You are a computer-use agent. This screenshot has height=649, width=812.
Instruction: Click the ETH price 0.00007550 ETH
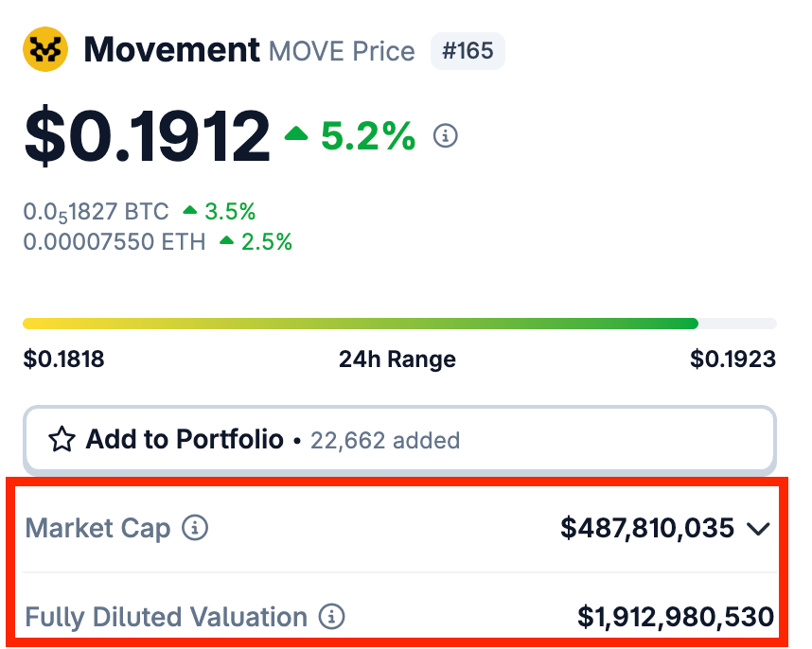[x=115, y=241]
